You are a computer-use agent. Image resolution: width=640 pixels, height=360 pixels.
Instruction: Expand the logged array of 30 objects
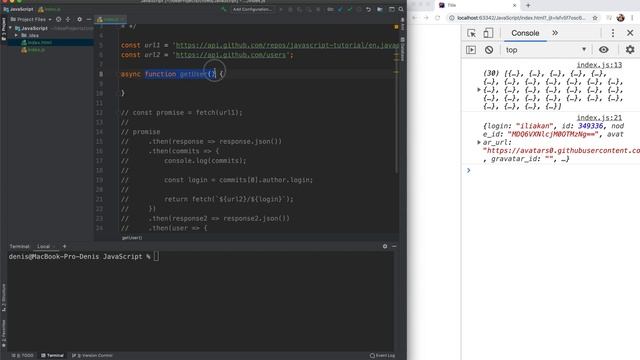[479, 89]
